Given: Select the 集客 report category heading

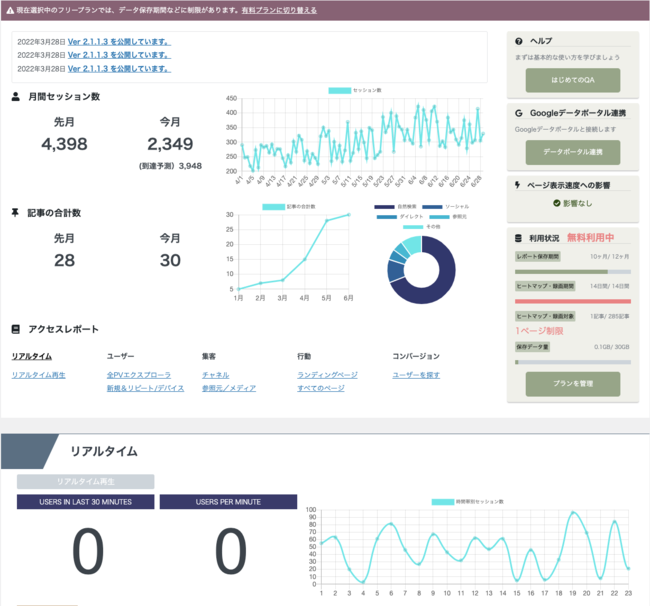Looking at the screenshot, I should (209, 356).
